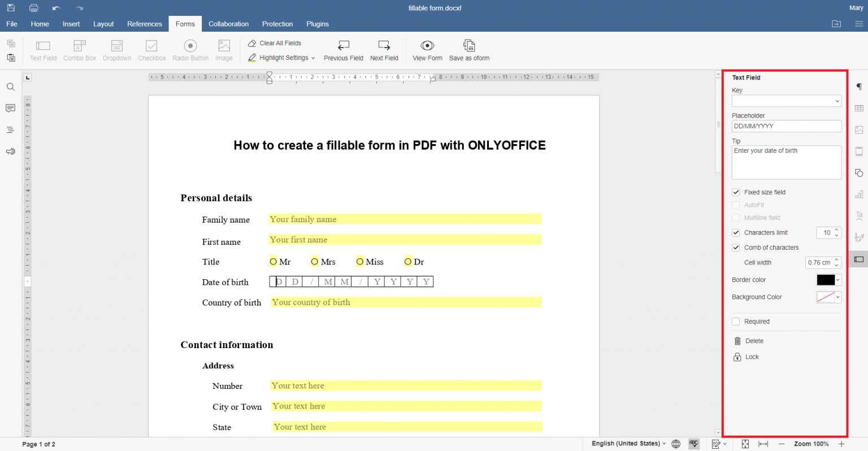Add a Radio Button field
Viewport: 868px width, 451px height.
(x=190, y=50)
